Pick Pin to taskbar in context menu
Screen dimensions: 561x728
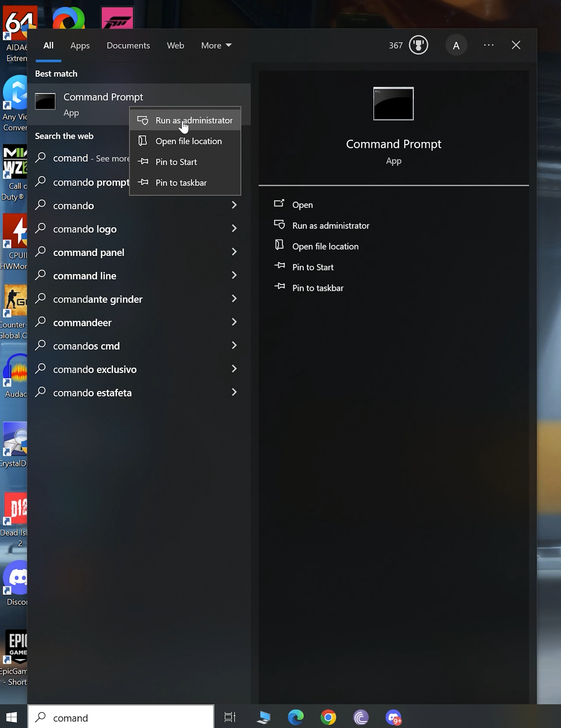pyautogui.click(x=185, y=183)
